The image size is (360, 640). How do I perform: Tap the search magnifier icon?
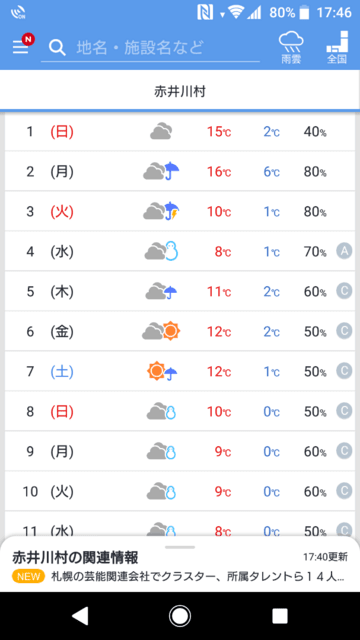[x=57, y=48]
